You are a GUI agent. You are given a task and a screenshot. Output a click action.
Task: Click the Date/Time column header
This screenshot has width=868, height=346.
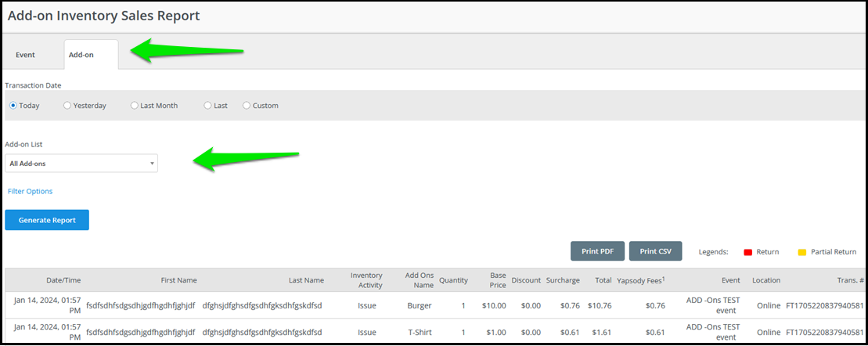coord(63,280)
